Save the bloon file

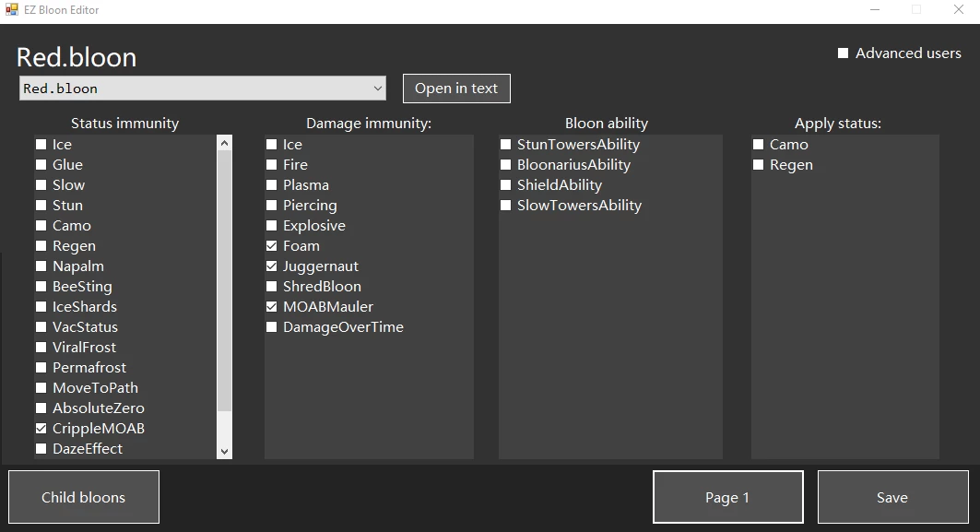(x=892, y=497)
